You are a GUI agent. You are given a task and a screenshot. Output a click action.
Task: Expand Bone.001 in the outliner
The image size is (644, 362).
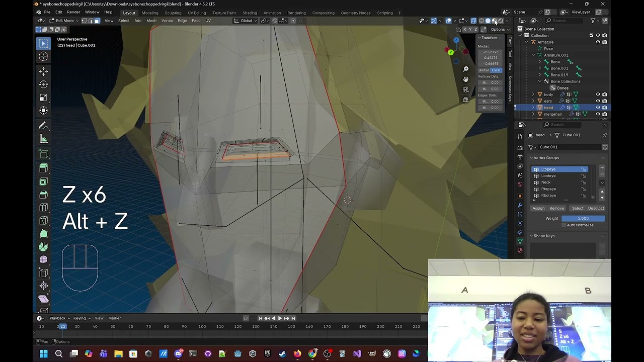click(x=540, y=68)
